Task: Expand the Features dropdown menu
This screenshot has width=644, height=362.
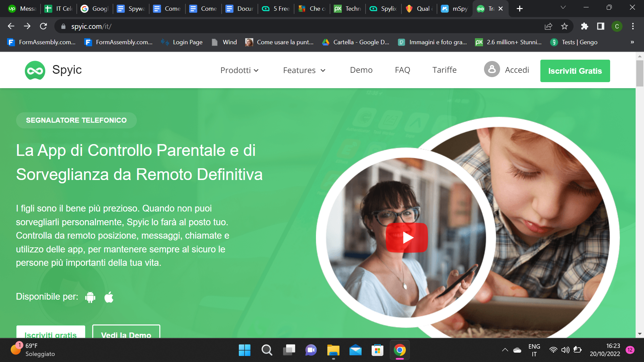Action: pos(304,70)
